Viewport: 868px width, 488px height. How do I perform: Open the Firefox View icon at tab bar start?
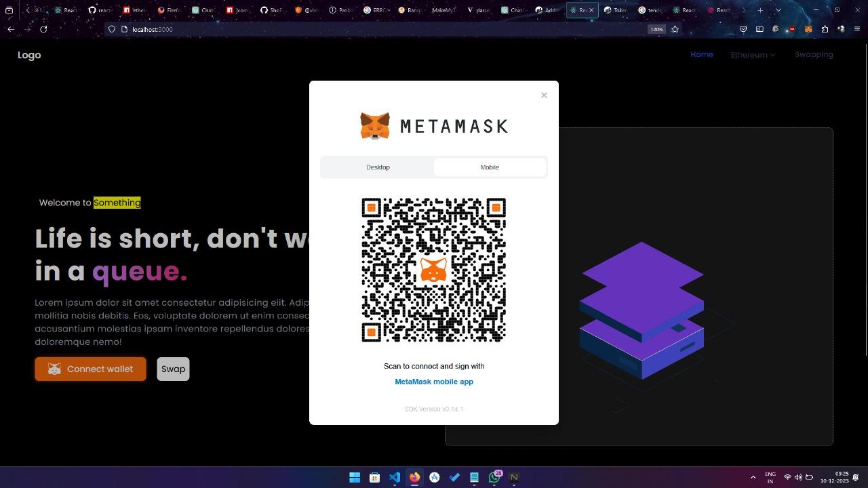[9, 10]
